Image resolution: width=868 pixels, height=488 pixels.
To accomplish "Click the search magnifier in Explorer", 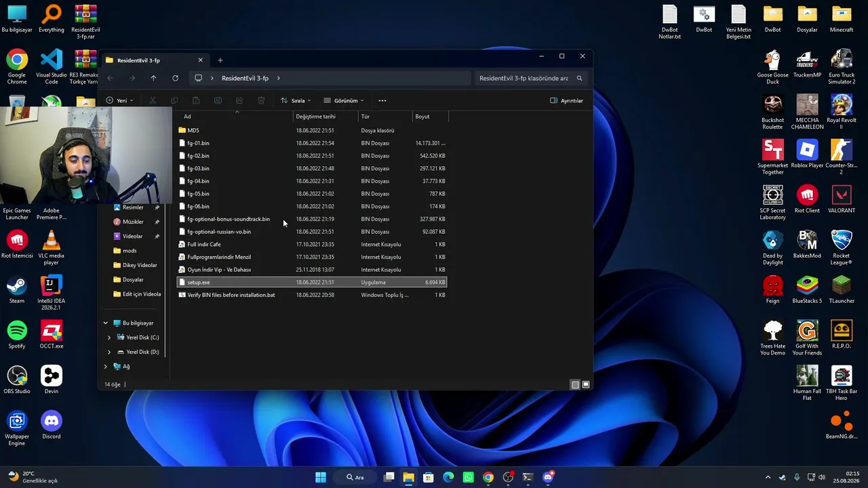I will [579, 78].
